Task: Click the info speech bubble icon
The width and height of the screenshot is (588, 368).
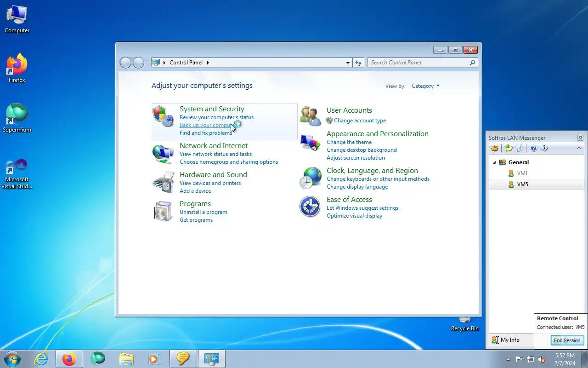Action: coord(545,148)
